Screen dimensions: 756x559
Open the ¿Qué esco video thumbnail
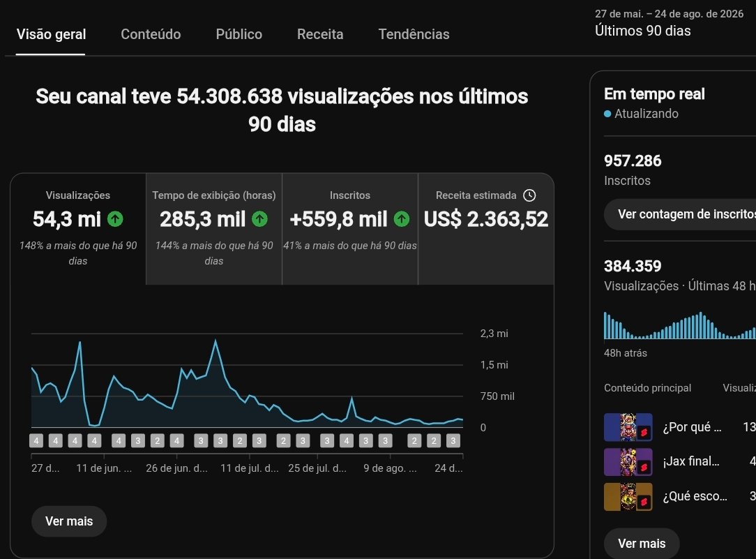pos(628,497)
